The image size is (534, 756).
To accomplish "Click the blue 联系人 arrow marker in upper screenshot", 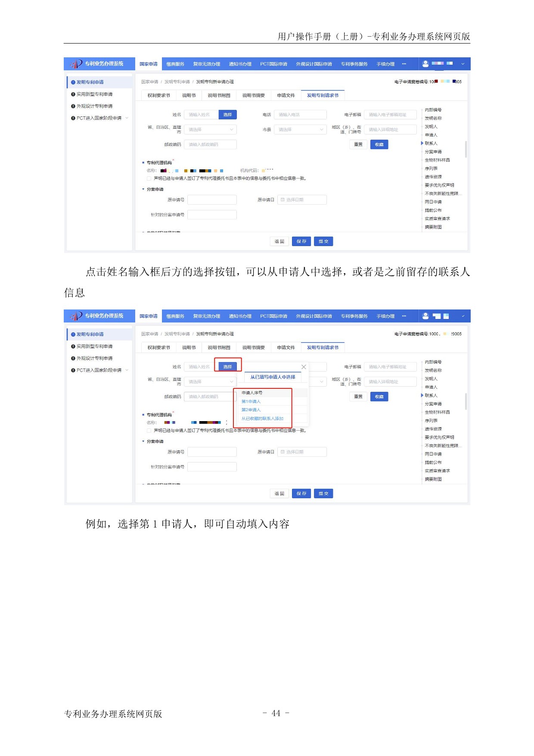I will (x=422, y=143).
